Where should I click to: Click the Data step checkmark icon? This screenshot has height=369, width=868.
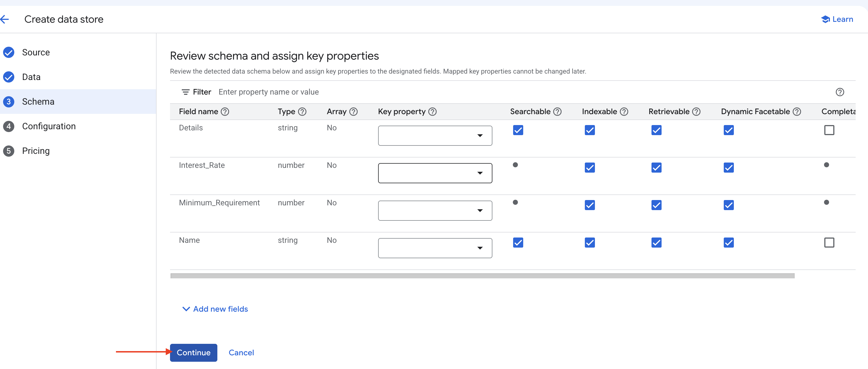pos(9,77)
